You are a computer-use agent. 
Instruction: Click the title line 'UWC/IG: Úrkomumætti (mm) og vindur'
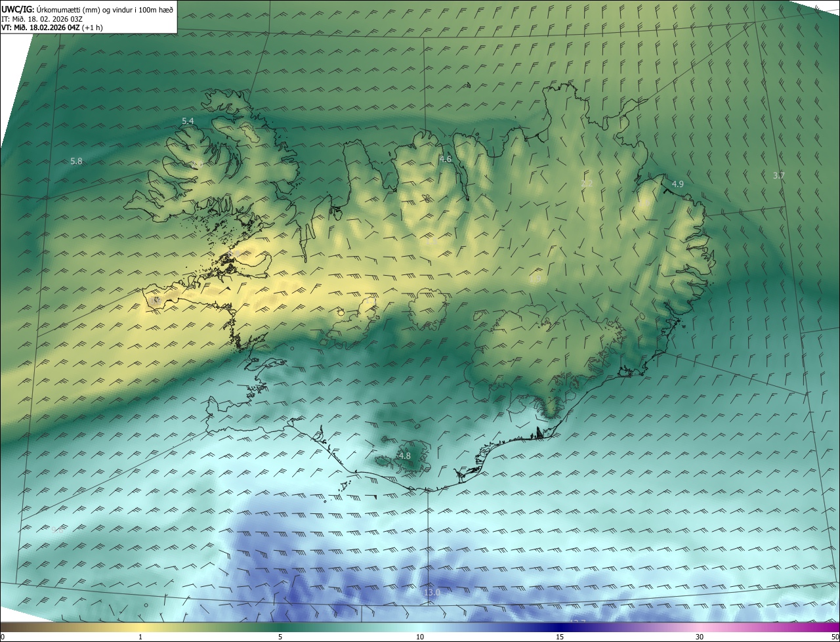click(x=87, y=9)
